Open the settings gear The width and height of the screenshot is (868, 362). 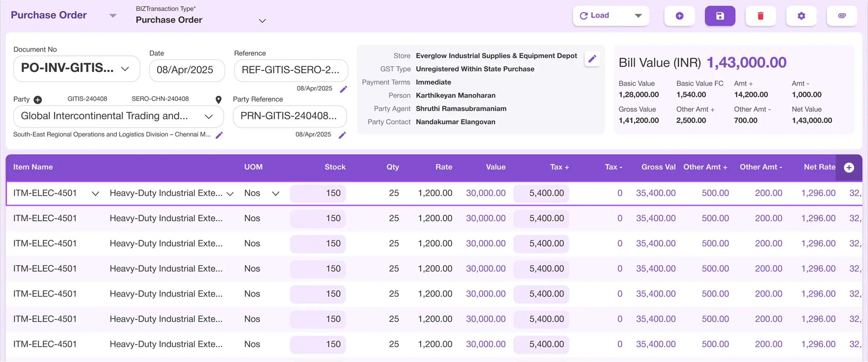point(801,16)
